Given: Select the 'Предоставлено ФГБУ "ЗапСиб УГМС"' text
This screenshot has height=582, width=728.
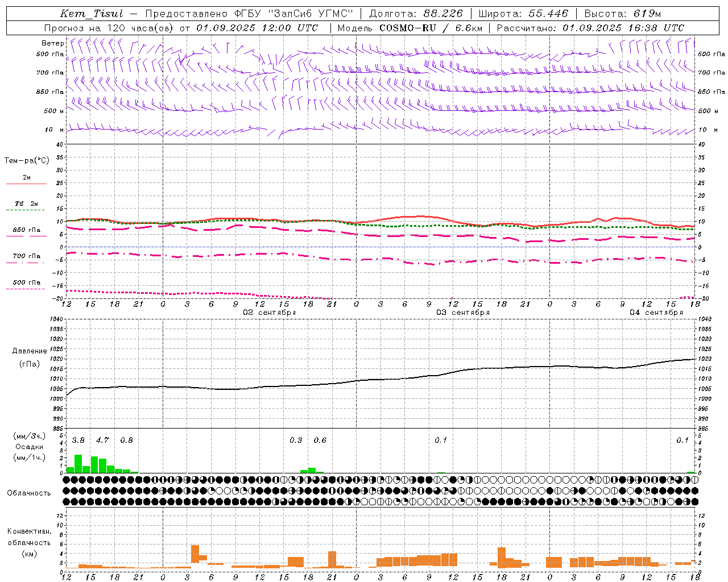Looking at the screenshot, I should [249, 14].
